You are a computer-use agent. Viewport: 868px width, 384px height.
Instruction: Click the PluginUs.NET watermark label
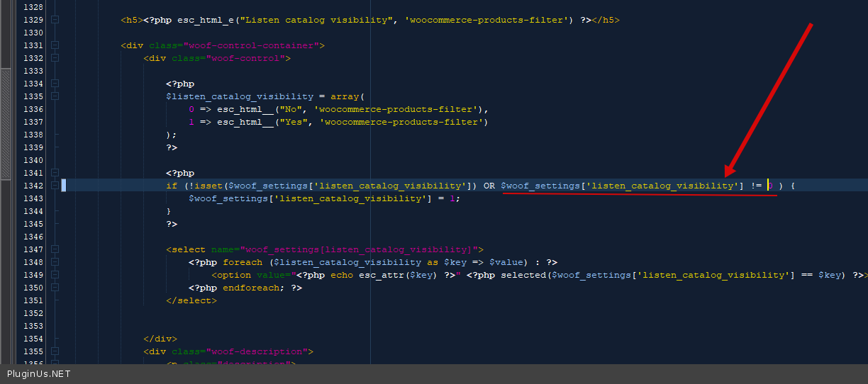(39, 374)
